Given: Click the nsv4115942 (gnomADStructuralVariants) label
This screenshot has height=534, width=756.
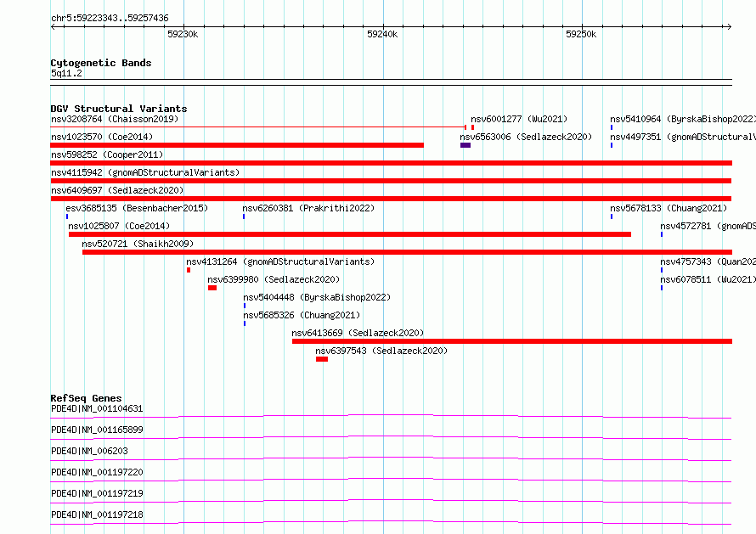Looking at the screenshot, I should [145, 172].
